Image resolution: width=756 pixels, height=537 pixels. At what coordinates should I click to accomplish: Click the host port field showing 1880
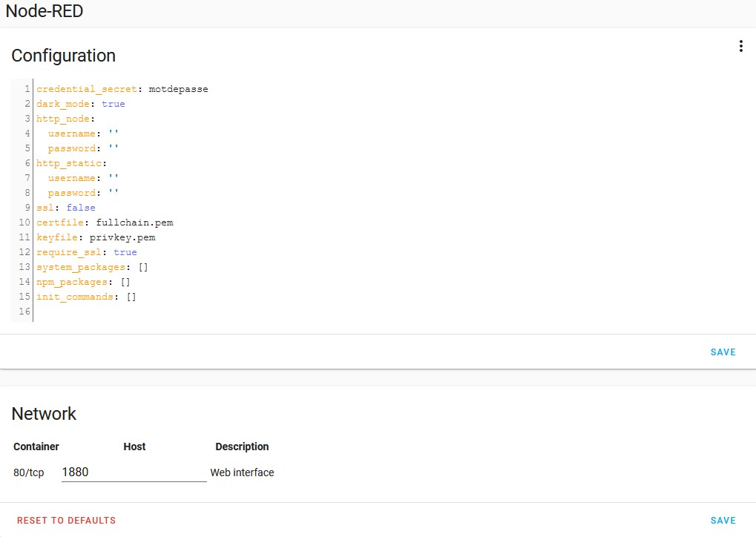134,472
